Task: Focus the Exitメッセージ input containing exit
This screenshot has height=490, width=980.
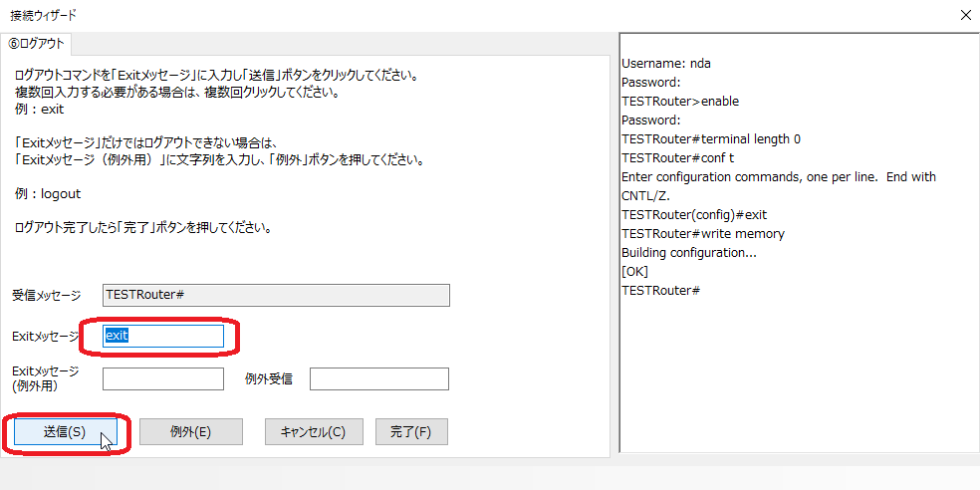Action: point(163,336)
